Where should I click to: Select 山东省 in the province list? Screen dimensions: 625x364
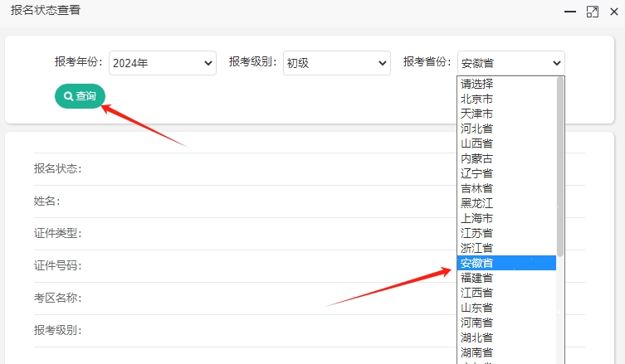tap(477, 308)
